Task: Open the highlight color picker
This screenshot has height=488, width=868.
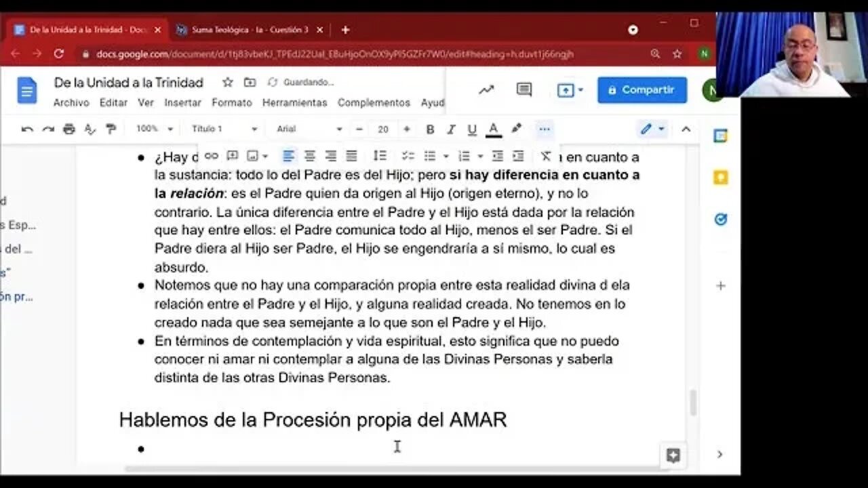Action: 516,129
